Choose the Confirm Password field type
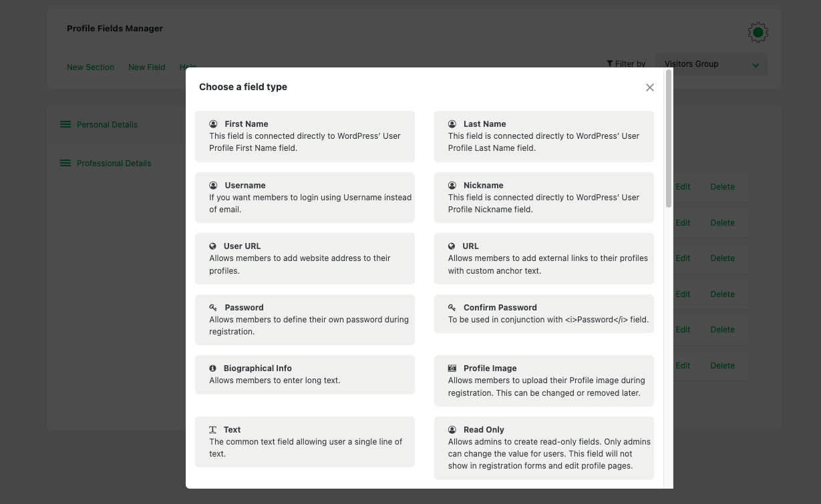Image resolution: width=821 pixels, height=504 pixels. (544, 314)
